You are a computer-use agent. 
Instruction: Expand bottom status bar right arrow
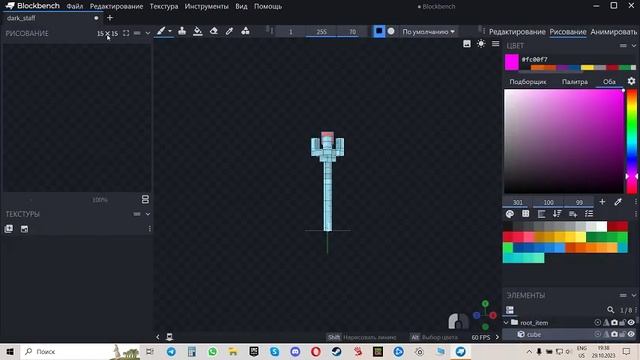point(497,337)
